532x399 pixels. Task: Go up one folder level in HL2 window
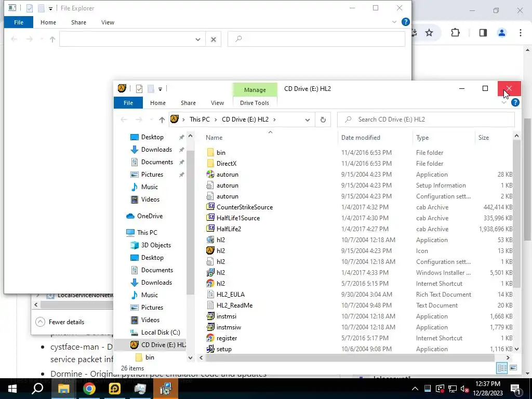point(162,119)
